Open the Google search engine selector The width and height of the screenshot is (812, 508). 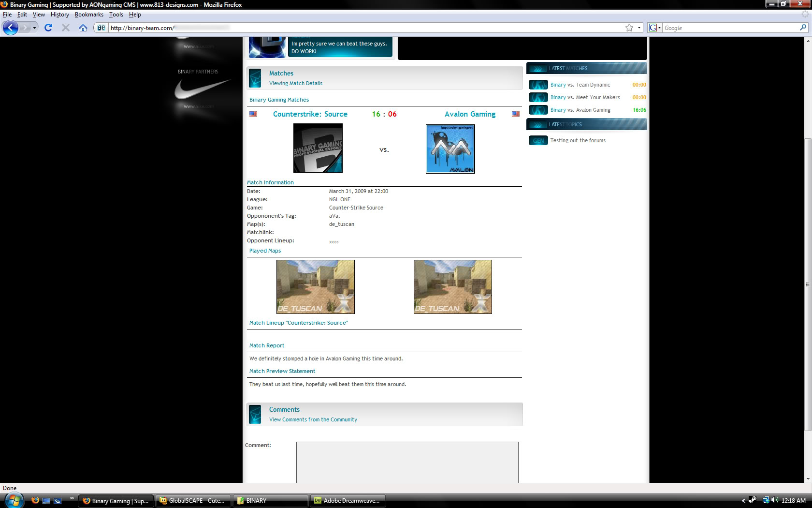pyautogui.click(x=655, y=28)
